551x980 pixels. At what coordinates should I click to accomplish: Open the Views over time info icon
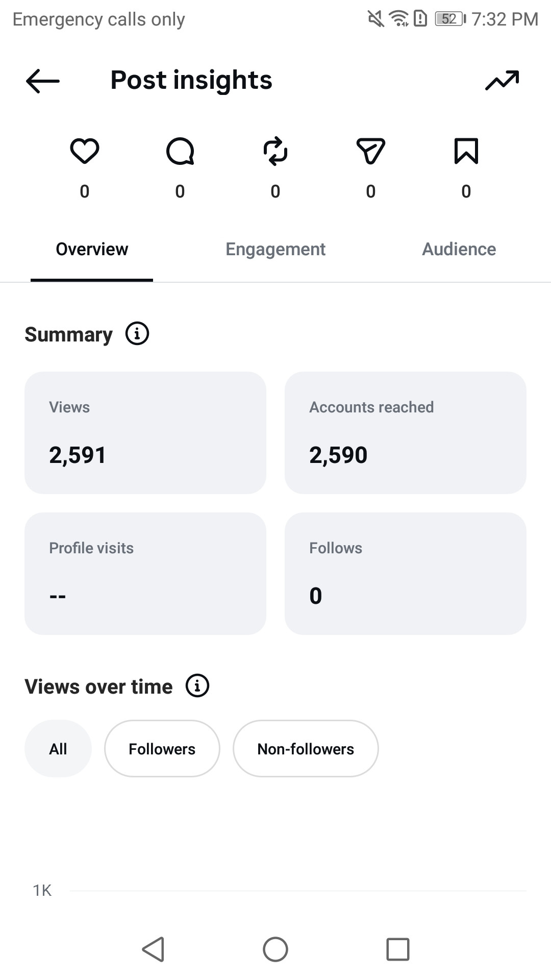197,685
